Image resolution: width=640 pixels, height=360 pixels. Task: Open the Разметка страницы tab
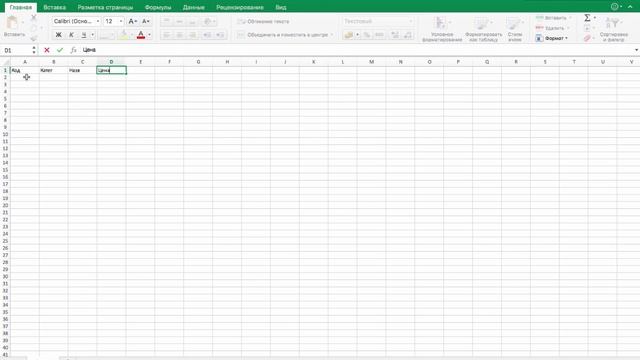(x=105, y=7)
